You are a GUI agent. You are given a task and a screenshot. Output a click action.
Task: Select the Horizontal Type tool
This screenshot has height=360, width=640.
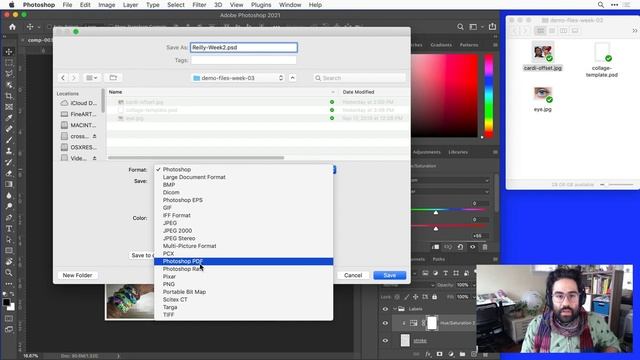(9, 229)
